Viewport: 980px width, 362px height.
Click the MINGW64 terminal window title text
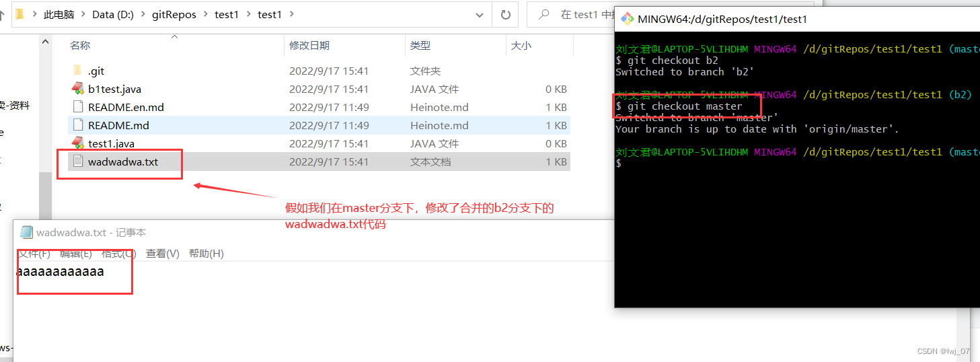pos(722,19)
